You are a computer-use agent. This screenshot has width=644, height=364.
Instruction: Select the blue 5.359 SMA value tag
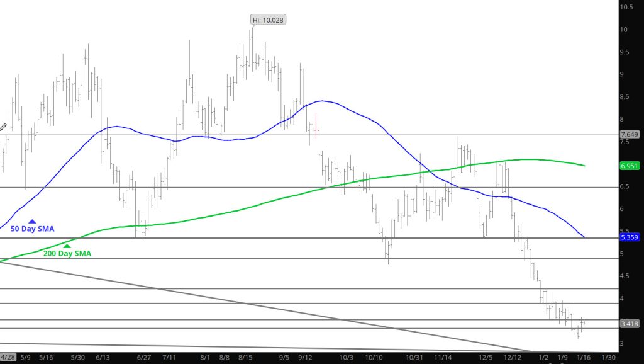click(x=630, y=237)
